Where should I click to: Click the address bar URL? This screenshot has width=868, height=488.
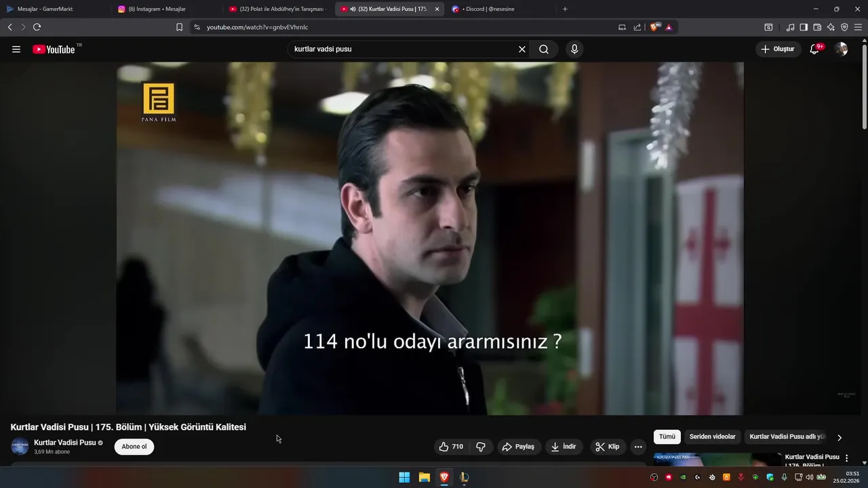click(x=257, y=27)
